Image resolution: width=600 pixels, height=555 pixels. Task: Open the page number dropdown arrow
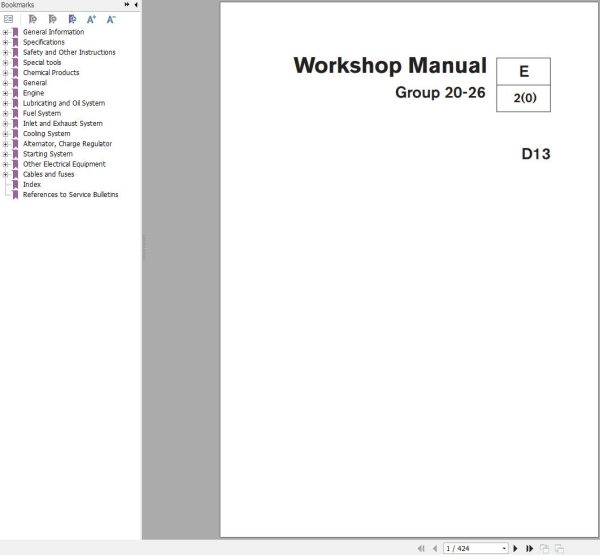tap(504, 548)
